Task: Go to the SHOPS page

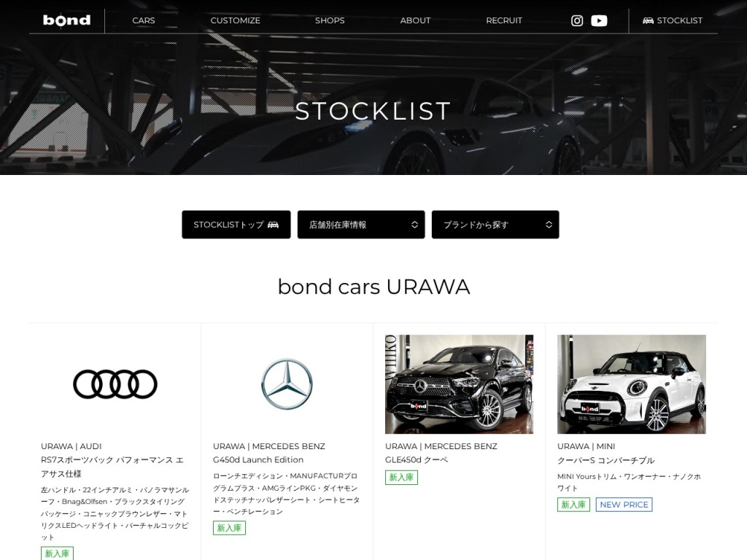Action: click(x=330, y=20)
